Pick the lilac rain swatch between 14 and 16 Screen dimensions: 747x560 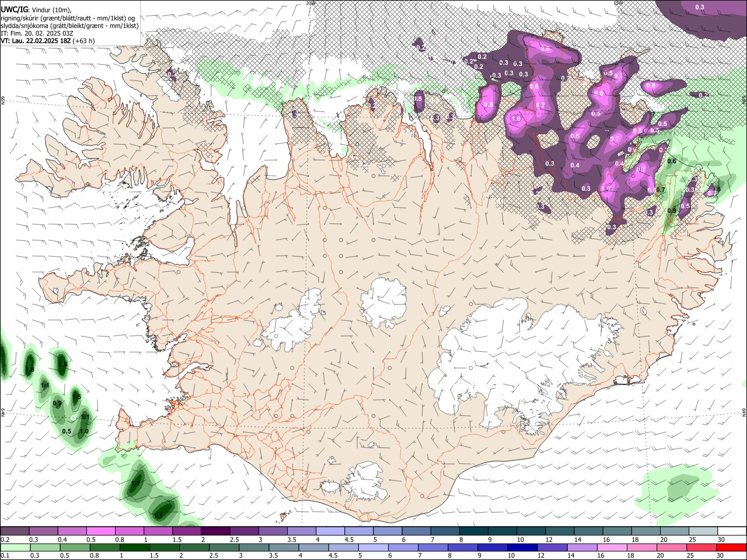[582, 547]
